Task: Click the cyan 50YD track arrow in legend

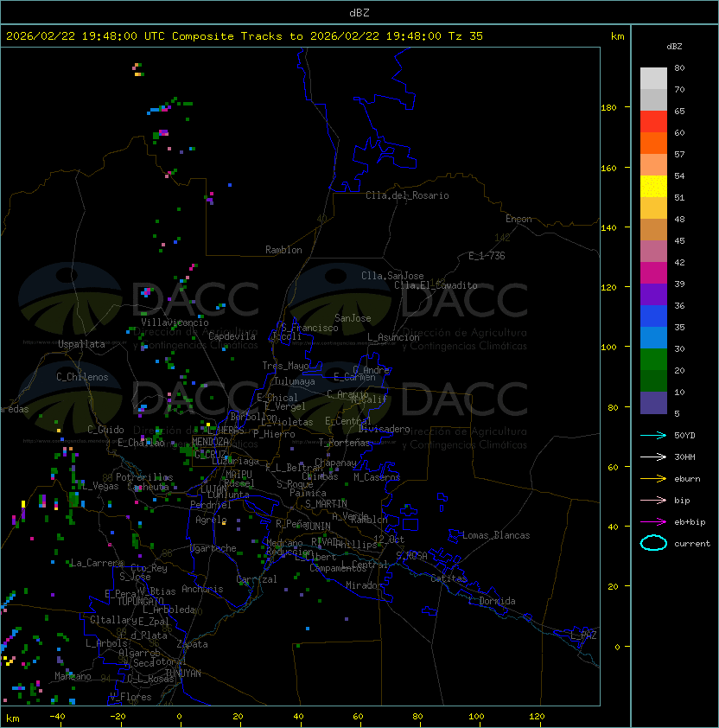Action: click(653, 436)
